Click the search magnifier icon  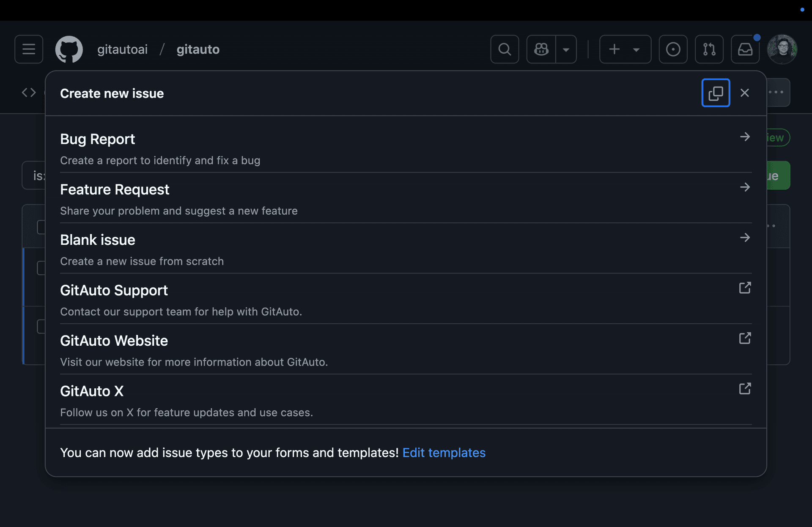pyautogui.click(x=505, y=49)
